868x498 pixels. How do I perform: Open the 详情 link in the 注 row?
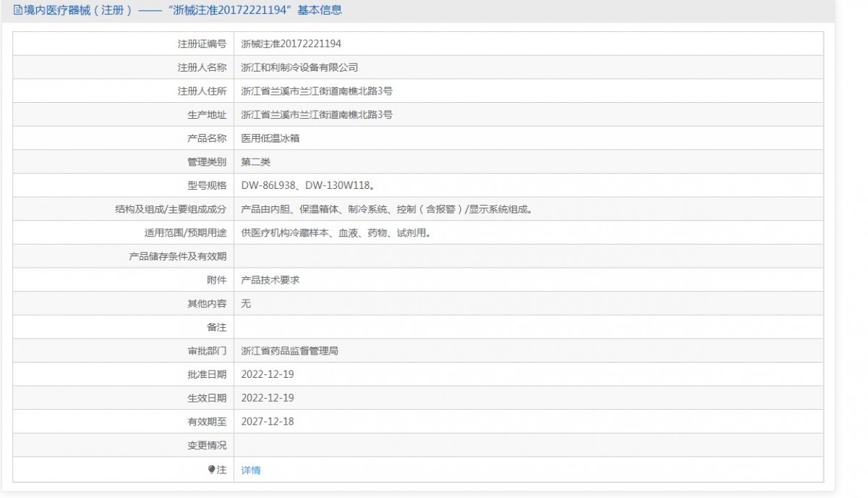pos(251,470)
